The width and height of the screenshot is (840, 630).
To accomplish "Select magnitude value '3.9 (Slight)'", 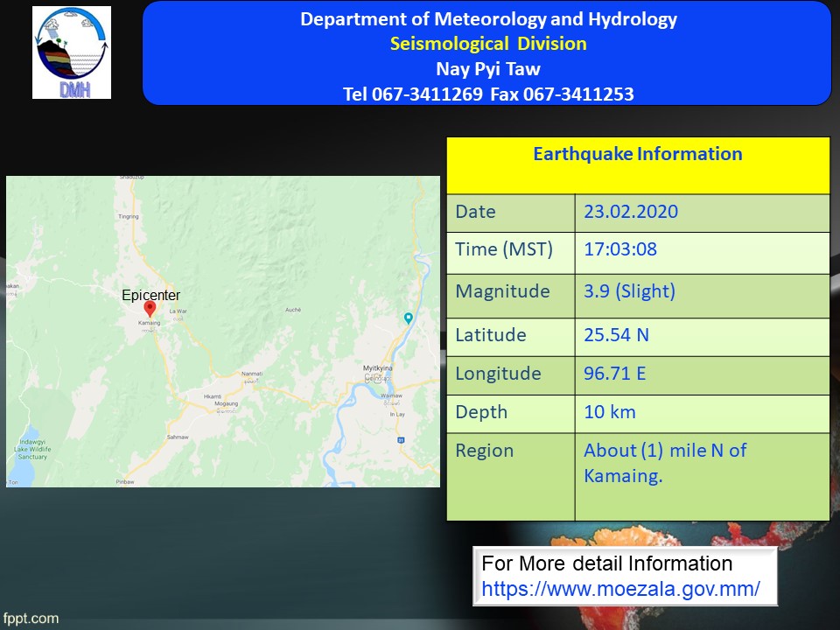I will click(629, 291).
